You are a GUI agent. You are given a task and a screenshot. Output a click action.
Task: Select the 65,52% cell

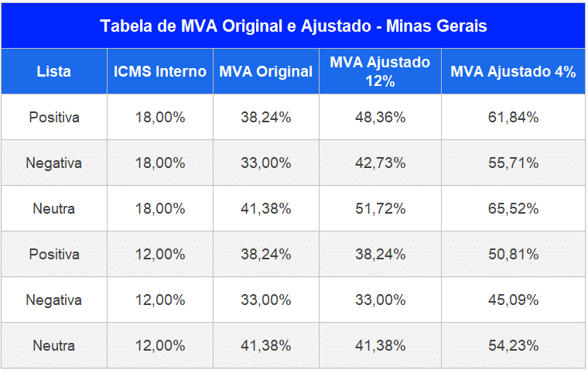coord(513,209)
